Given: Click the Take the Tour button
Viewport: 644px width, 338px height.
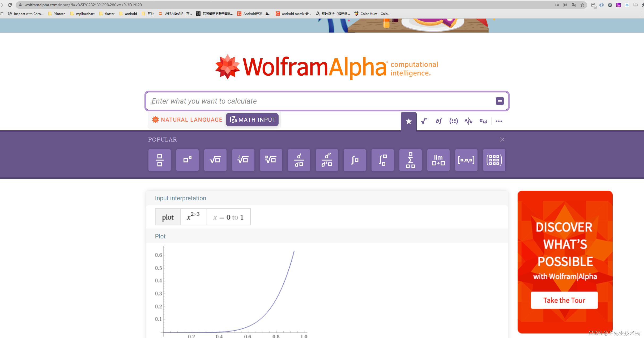Looking at the screenshot, I should click(564, 300).
